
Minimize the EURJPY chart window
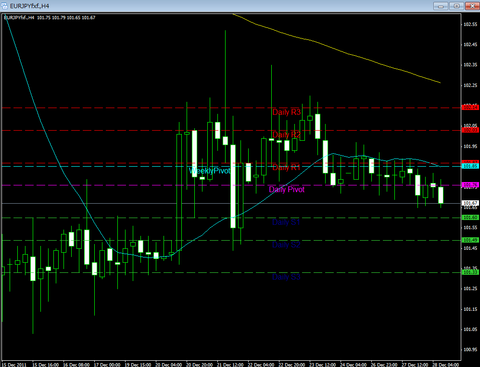point(441,6)
